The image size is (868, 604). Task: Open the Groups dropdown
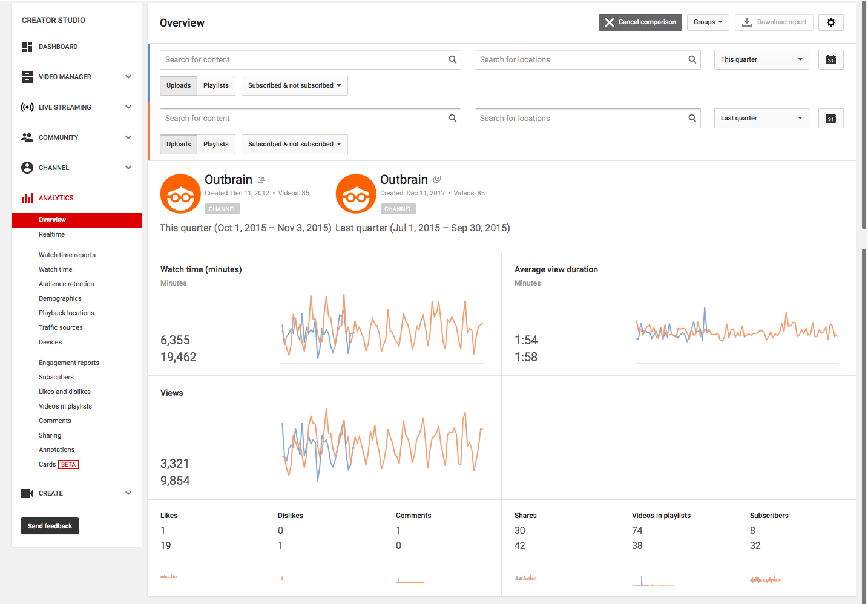(708, 22)
